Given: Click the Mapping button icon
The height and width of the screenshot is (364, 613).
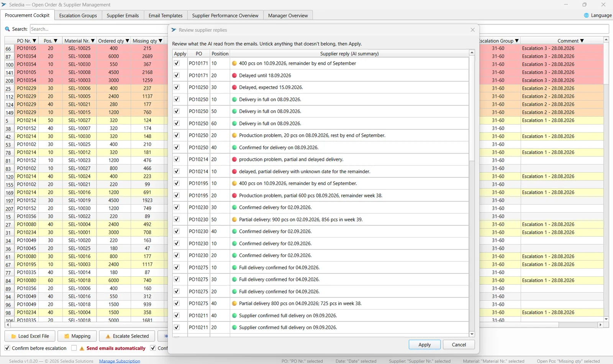Looking at the screenshot, I should point(67,336).
